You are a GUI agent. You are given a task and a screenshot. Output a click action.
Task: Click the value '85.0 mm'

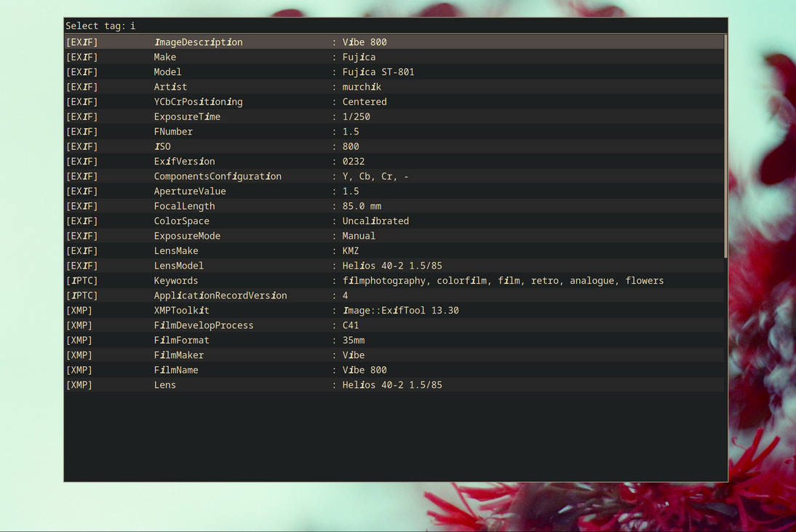click(x=362, y=206)
